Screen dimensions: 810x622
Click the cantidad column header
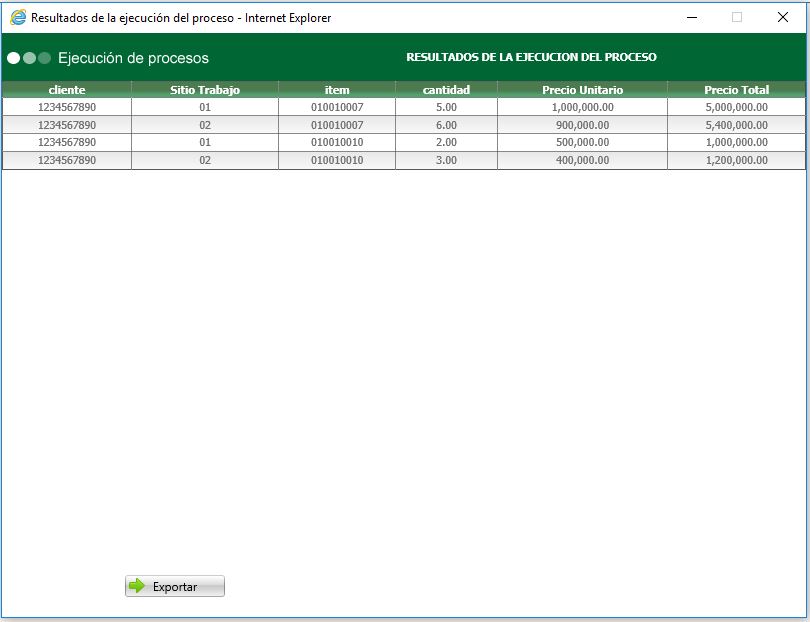click(x=447, y=89)
